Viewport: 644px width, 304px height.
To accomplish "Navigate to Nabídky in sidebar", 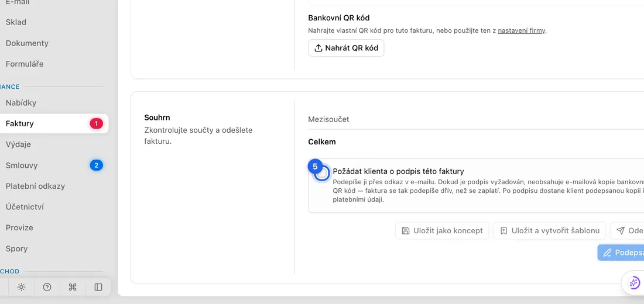I will point(21,103).
